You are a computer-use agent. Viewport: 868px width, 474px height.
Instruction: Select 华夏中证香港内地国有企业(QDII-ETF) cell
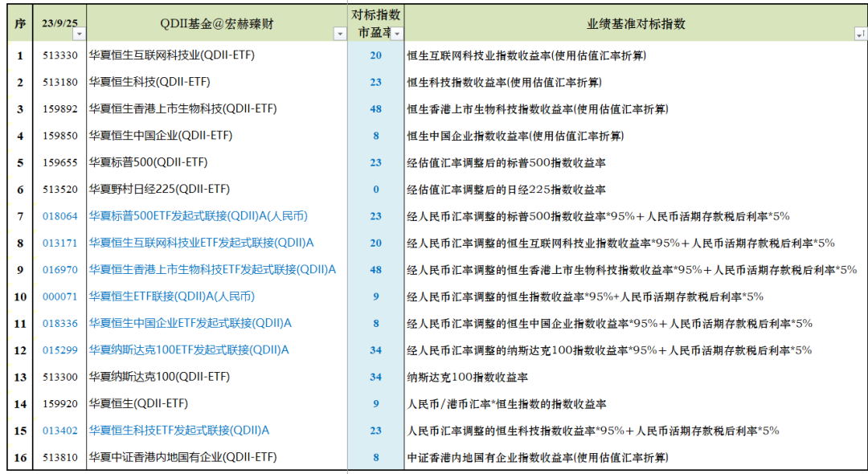click(x=217, y=457)
